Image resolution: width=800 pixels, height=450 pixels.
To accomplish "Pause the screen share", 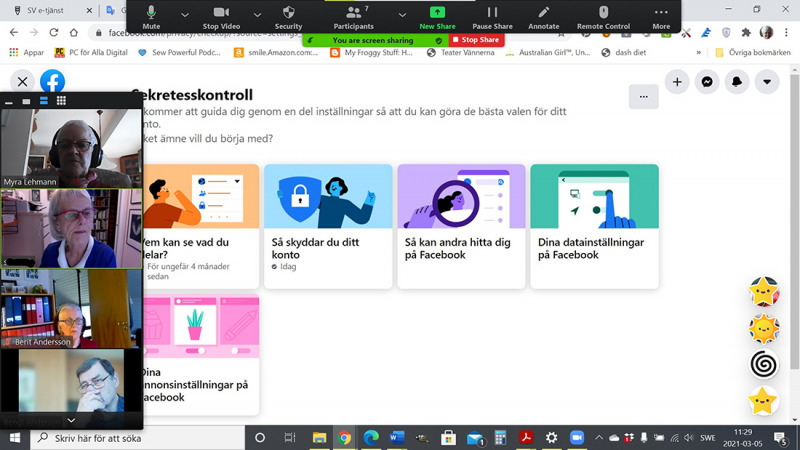I will pyautogui.click(x=492, y=17).
